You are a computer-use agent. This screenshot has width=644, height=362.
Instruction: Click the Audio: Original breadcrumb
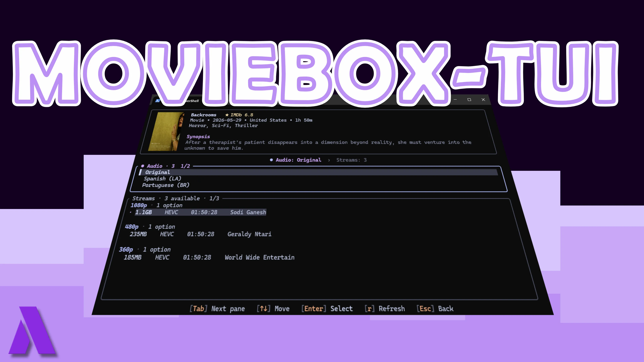tap(296, 160)
